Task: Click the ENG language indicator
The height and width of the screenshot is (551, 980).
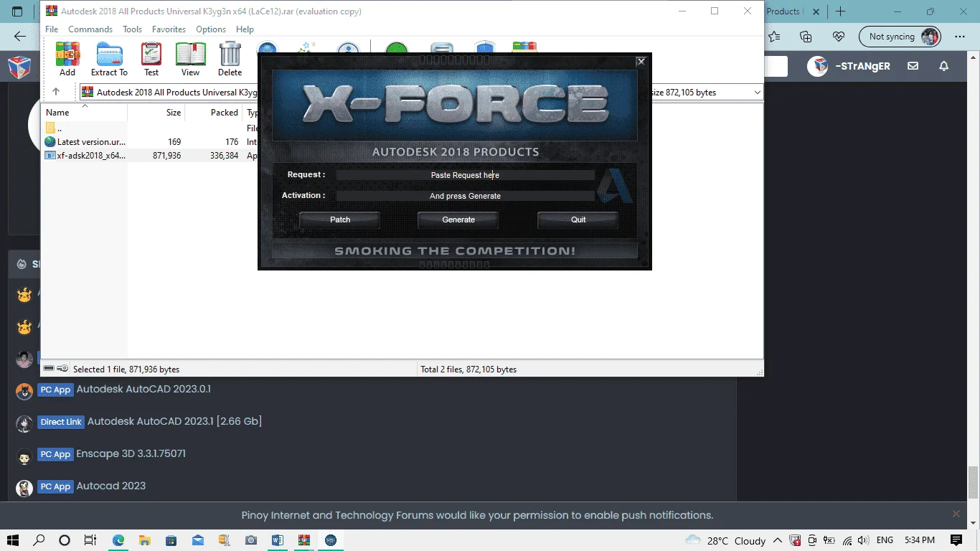Action: (885, 540)
